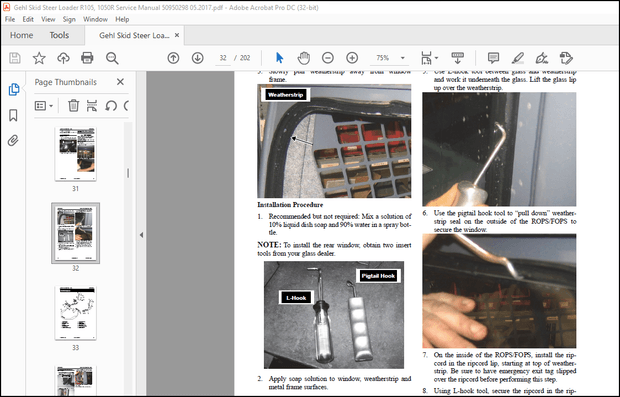Image resolution: width=620 pixels, height=397 pixels.
Task: Open the Help menu
Action: point(122,19)
